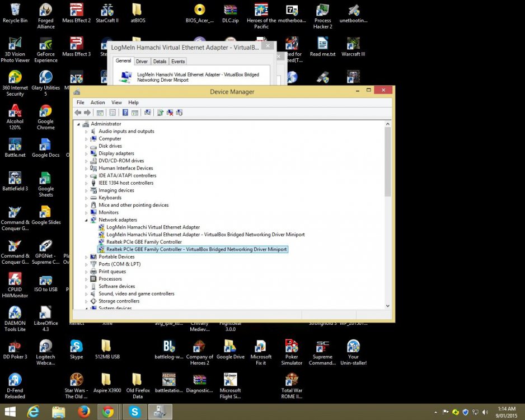The image size is (525, 420).
Task: Click the Warcraft III desktop icon
Action: (353, 46)
